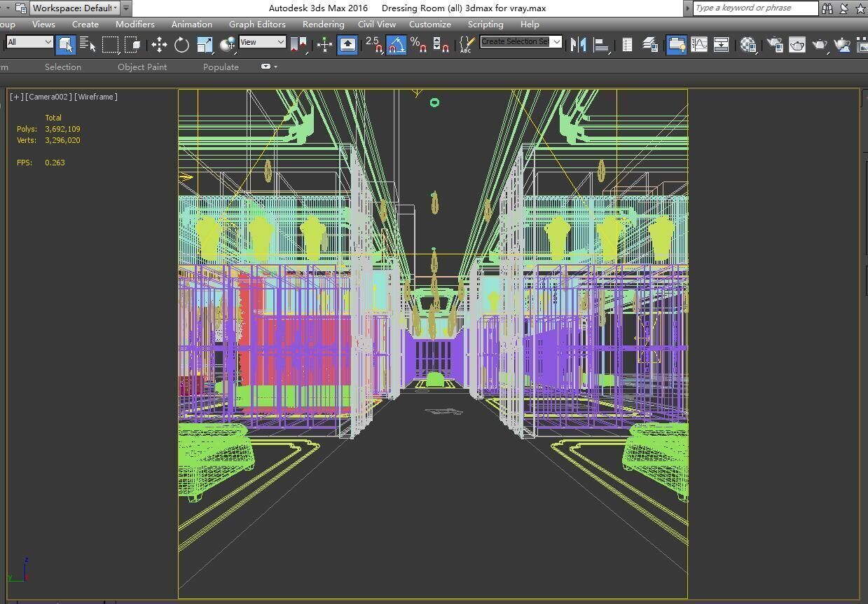This screenshot has height=604, width=868.
Task: Open the Workspace: Default dropdown
Action: [75, 8]
